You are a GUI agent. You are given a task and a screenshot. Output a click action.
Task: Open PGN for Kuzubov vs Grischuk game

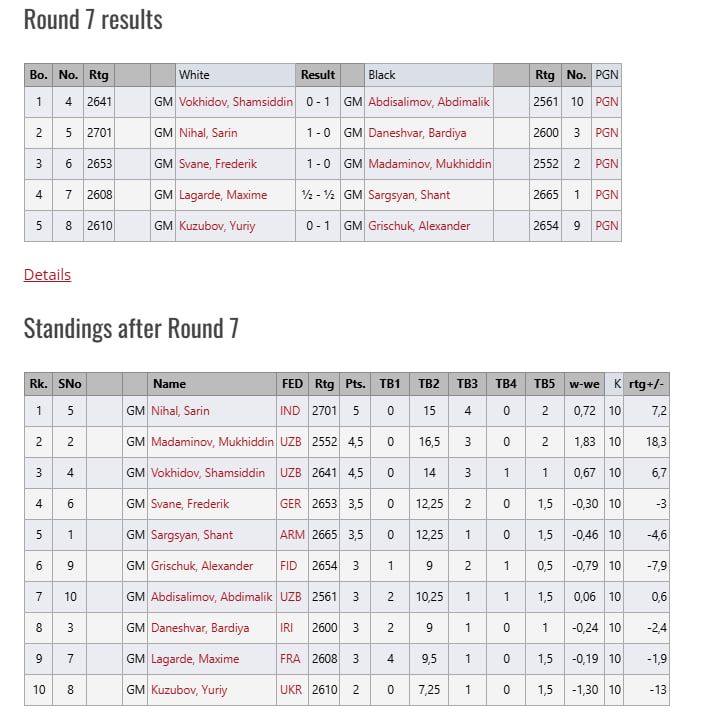coord(606,226)
